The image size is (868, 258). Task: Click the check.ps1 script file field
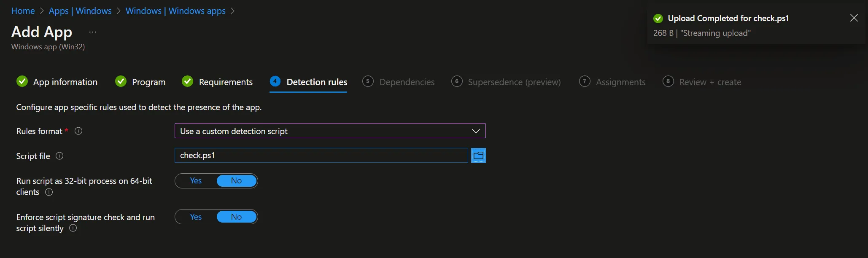[x=321, y=156]
